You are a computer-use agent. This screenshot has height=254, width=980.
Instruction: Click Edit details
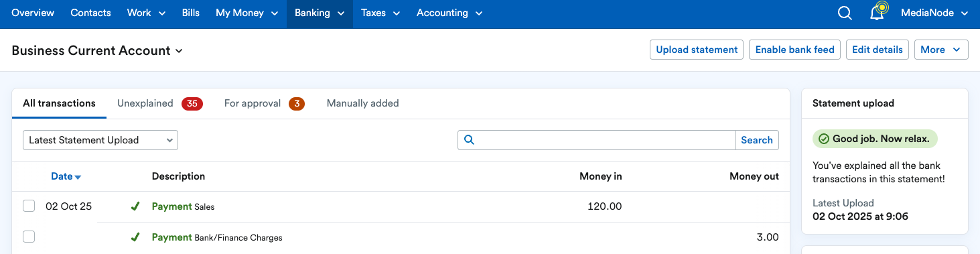(878, 50)
